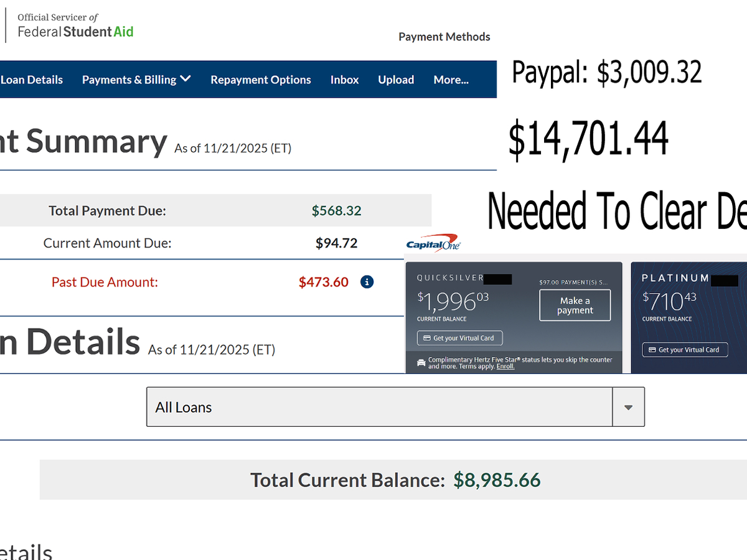This screenshot has height=560, width=747.
Task: Open the More... navigation menu
Action: (451, 80)
